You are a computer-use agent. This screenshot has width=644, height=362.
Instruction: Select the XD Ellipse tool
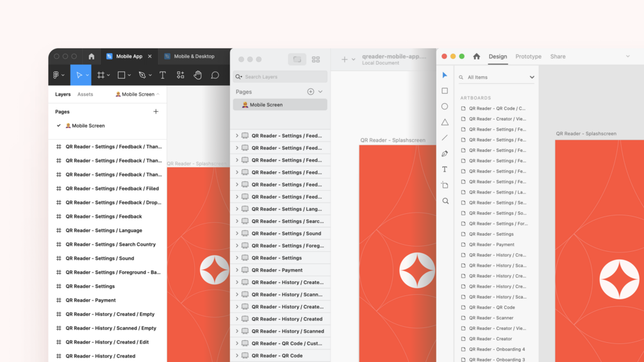coord(445,106)
